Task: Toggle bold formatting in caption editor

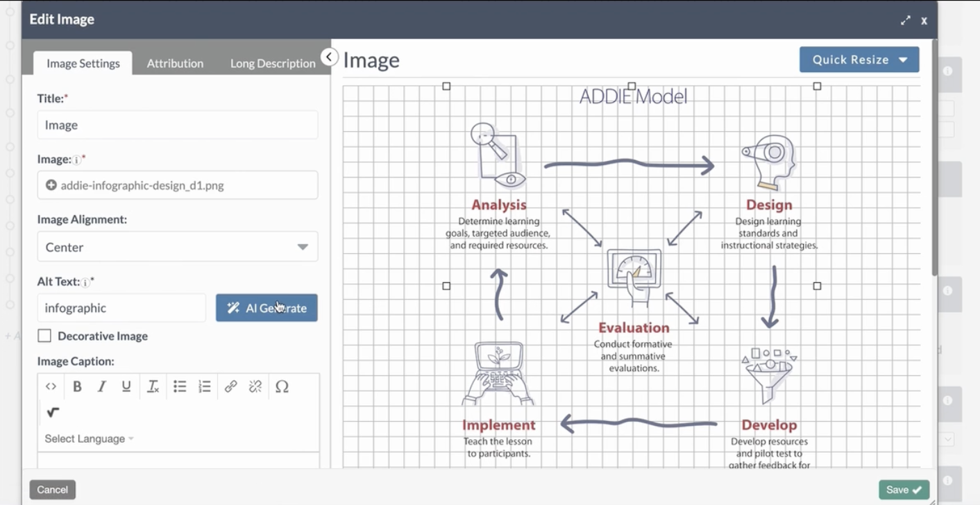Action: point(77,387)
